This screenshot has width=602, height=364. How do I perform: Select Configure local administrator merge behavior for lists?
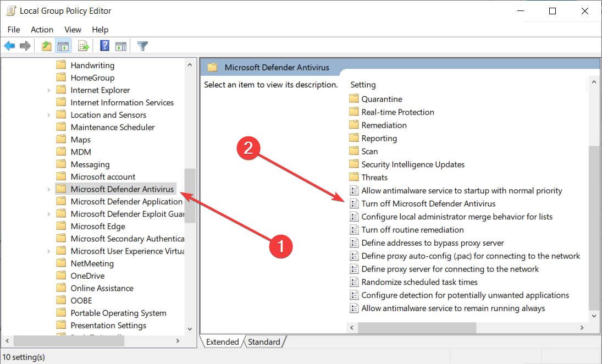tap(457, 217)
